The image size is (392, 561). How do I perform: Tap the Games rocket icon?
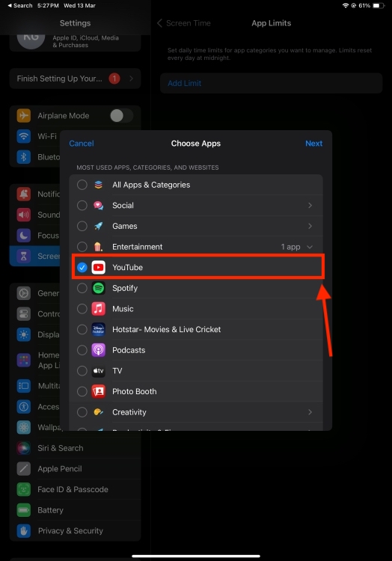point(98,226)
